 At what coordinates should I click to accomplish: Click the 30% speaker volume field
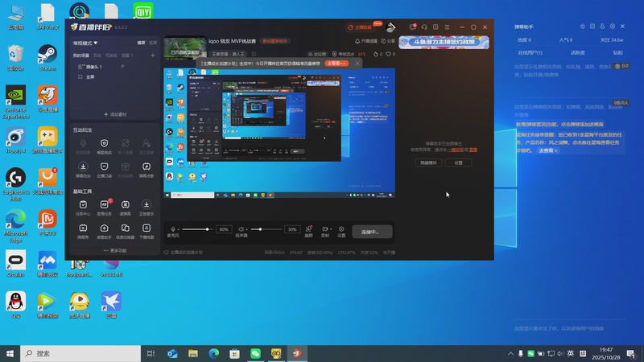tap(292, 229)
